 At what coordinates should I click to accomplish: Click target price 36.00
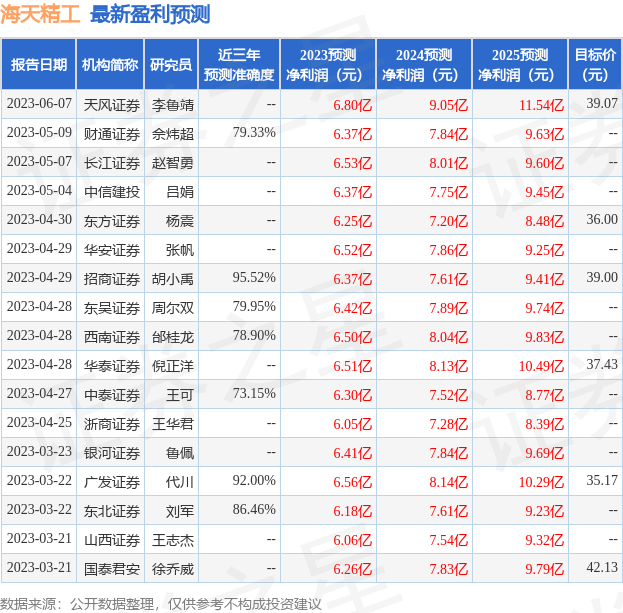(602, 220)
